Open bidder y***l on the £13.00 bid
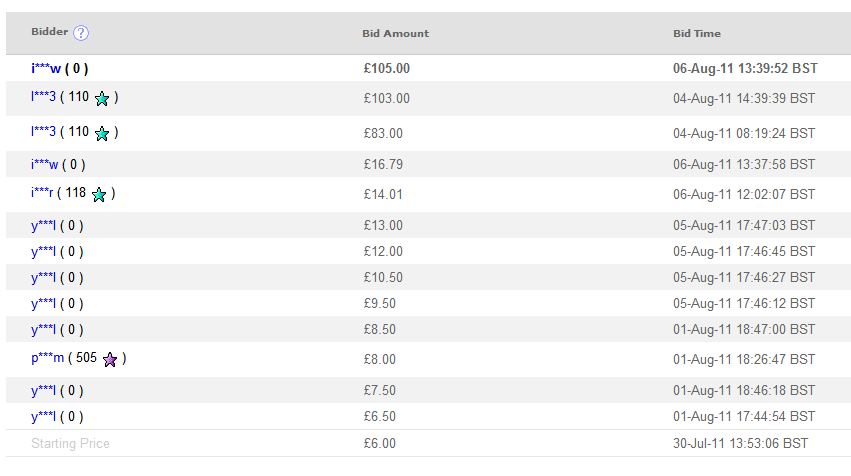 pos(43,226)
